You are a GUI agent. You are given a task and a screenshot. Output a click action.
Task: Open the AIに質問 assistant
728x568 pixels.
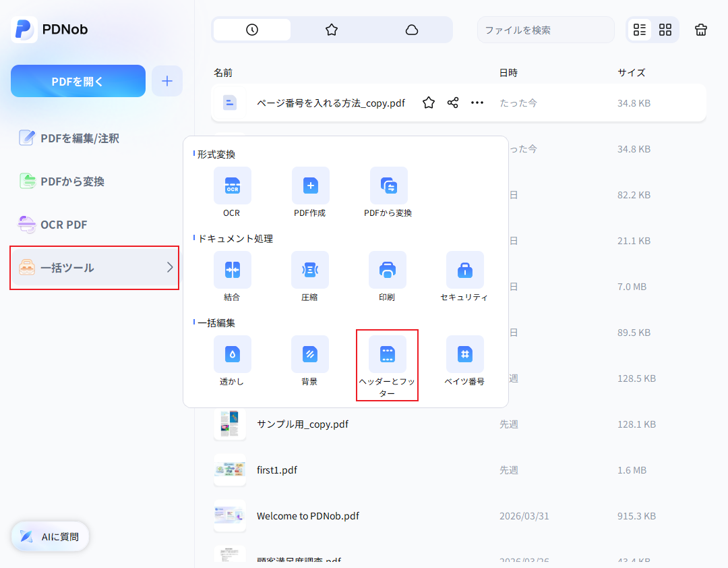click(x=49, y=536)
